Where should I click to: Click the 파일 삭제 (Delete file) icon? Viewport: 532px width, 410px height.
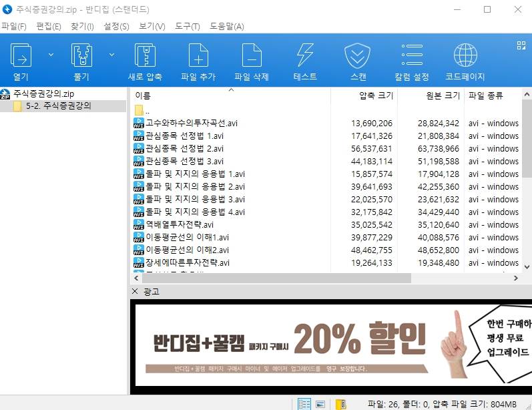click(252, 55)
